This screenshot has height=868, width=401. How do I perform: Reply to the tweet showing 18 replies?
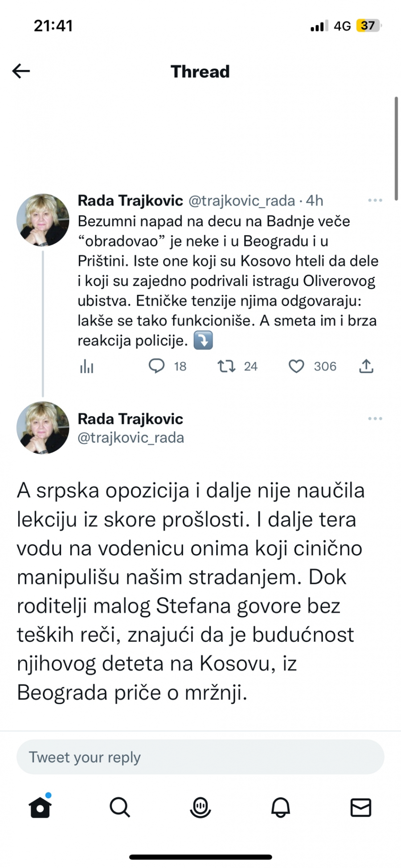[157, 366]
